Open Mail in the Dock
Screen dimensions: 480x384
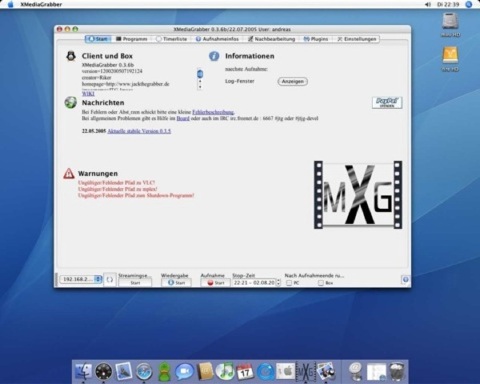pyautogui.click(x=124, y=371)
